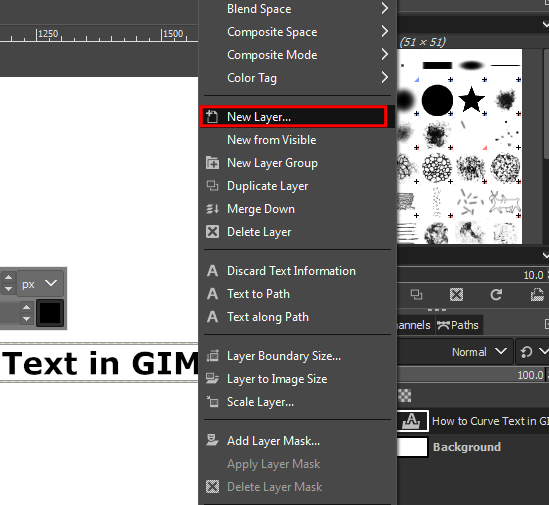Open the Composite Space submenu
Viewport: 549px width, 505px height.
(297, 32)
